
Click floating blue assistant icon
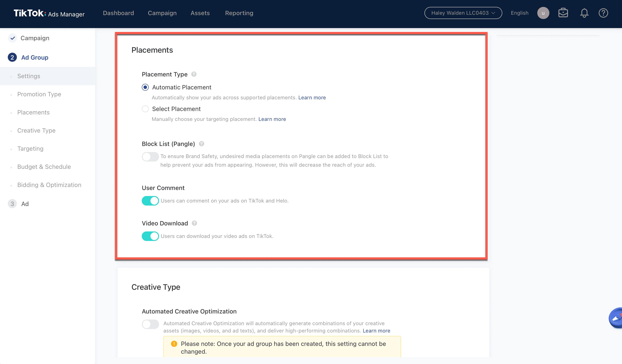[x=616, y=318]
